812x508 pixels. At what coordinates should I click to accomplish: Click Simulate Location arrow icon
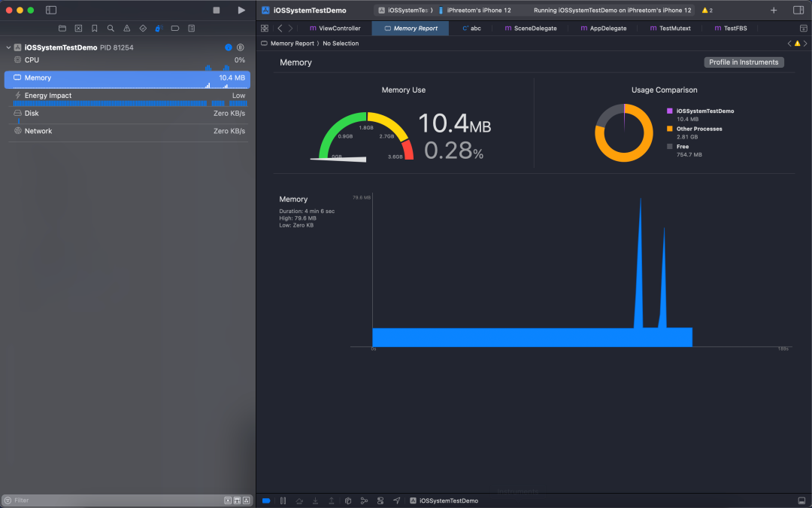pyautogui.click(x=397, y=500)
